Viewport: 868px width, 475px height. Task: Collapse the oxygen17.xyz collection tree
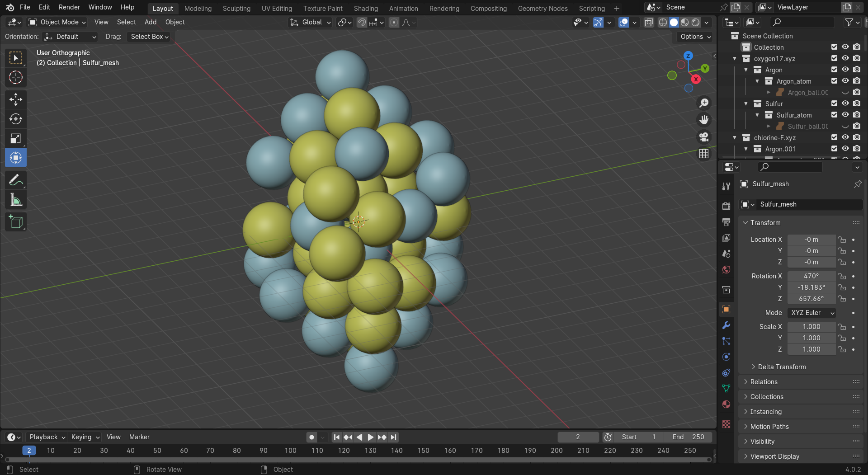coord(735,59)
